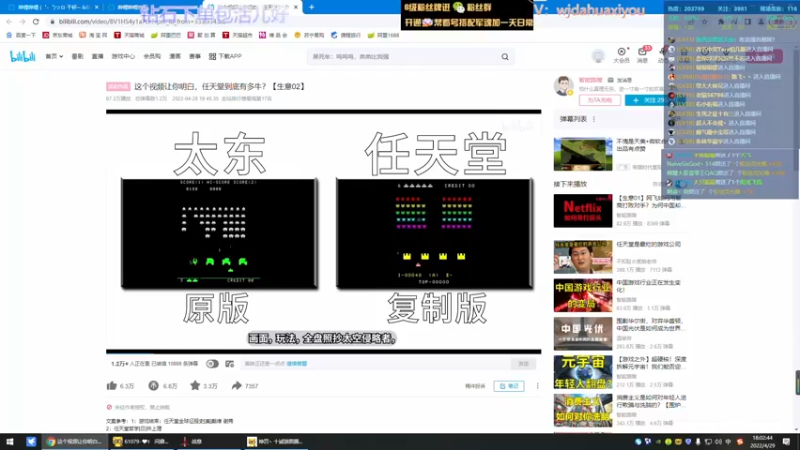Image resolution: width=800 pixels, height=450 pixels.
Task: Open the blue bird app in taskbar
Action: tap(31, 442)
